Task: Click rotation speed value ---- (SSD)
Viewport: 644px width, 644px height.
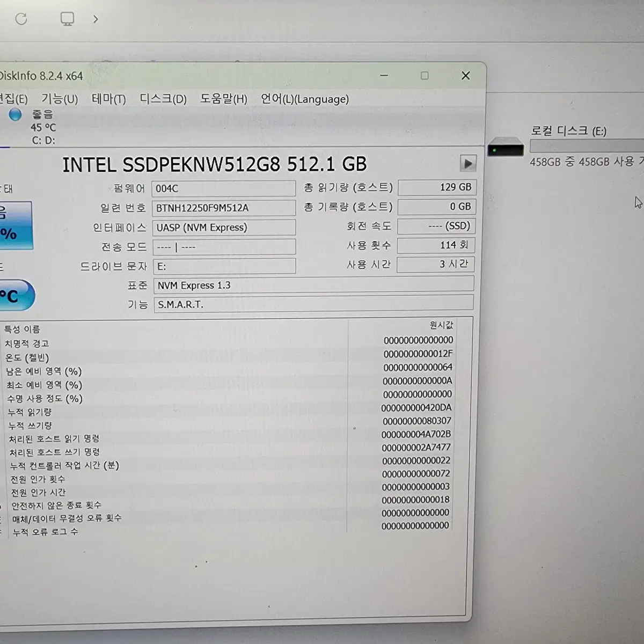Action: click(x=436, y=226)
